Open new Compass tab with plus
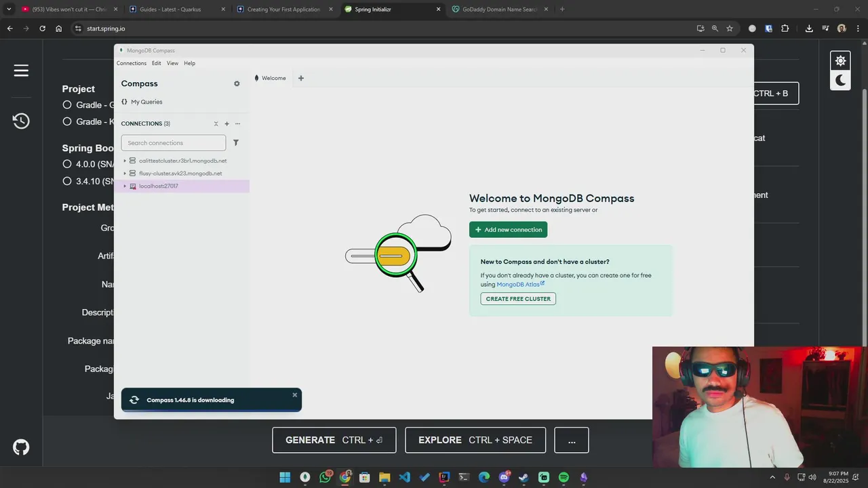 pyautogui.click(x=301, y=78)
